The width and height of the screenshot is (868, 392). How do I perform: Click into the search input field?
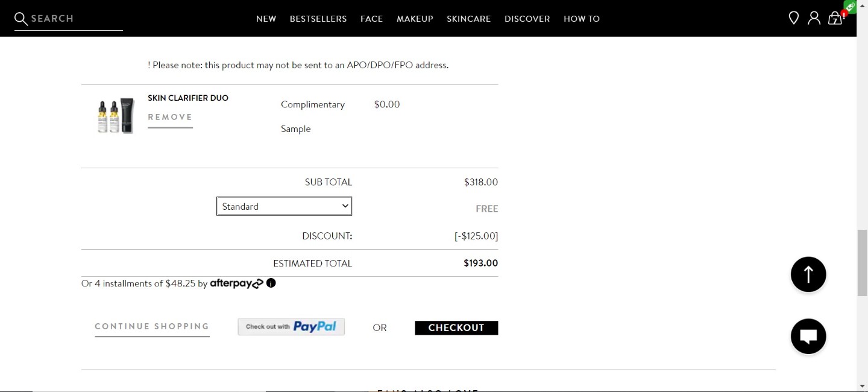pyautogui.click(x=76, y=19)
